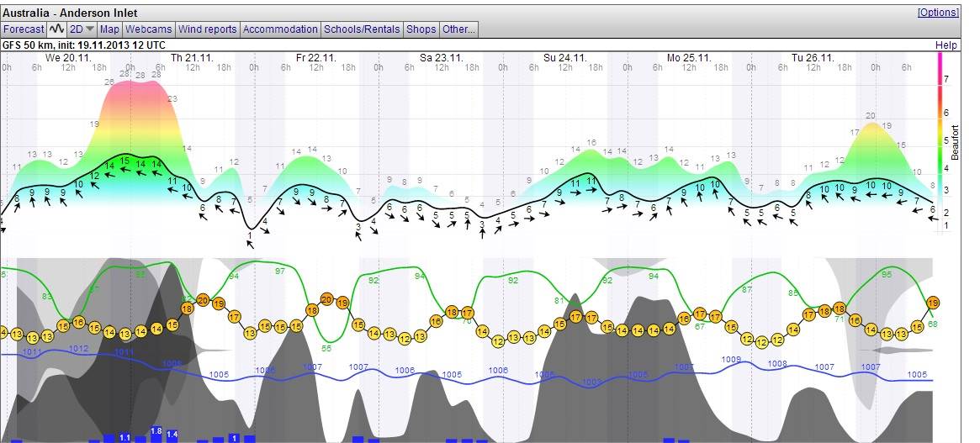Open the Map tab
Viewport: 980px width, 443px height.
click(110, 29)
